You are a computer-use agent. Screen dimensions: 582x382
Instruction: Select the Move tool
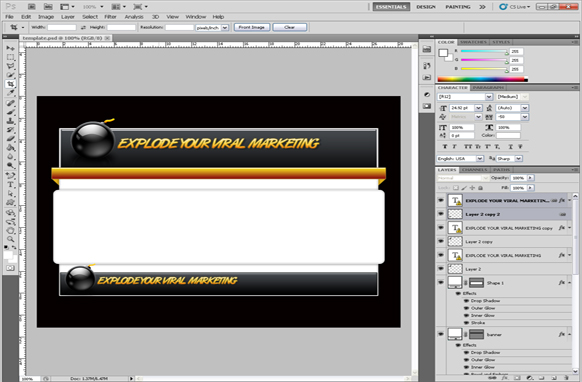pos(10,48)
